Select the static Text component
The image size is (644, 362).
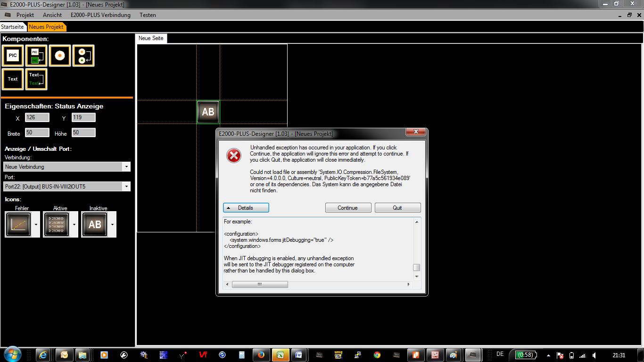[13, 79]
